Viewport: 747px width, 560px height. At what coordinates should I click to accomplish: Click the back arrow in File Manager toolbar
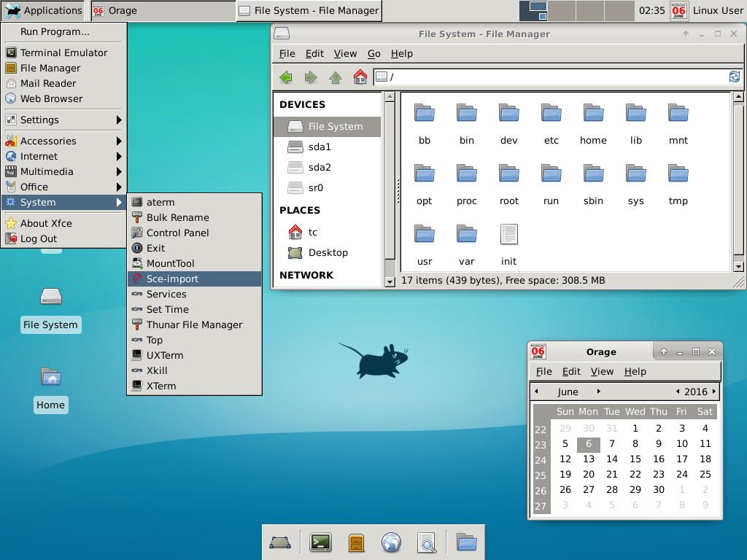coord(286,77)
